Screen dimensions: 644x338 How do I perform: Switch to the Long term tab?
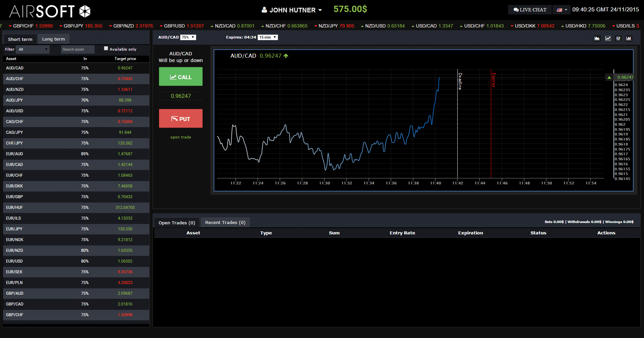coord(53,39)
